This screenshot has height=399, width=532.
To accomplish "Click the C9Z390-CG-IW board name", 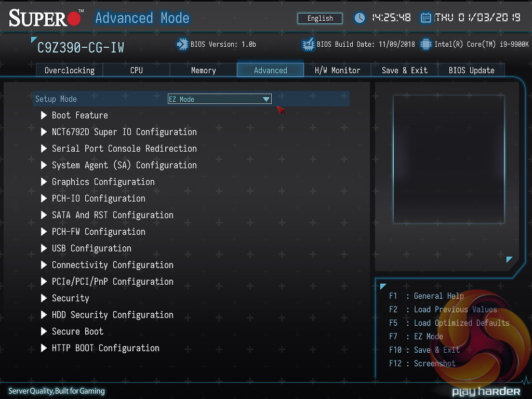I will click(x=81, y=47).
